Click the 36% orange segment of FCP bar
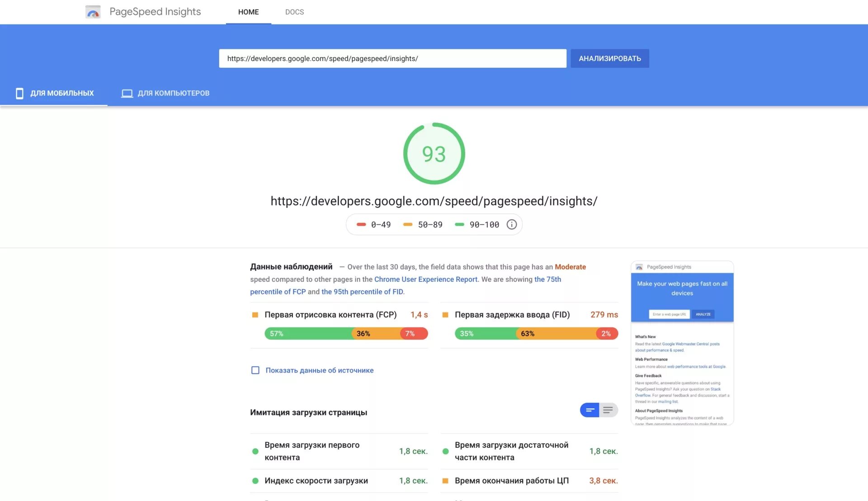The width and height of the screenshot is (868, 501). 376,334
